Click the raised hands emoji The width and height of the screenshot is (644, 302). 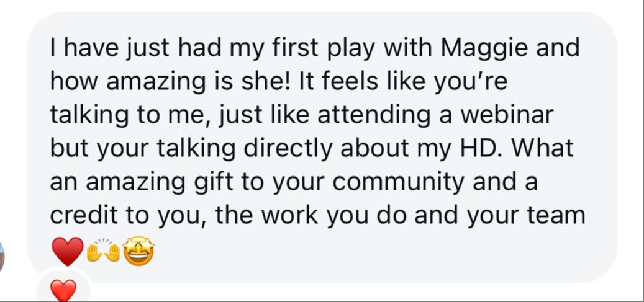point(103,251)
